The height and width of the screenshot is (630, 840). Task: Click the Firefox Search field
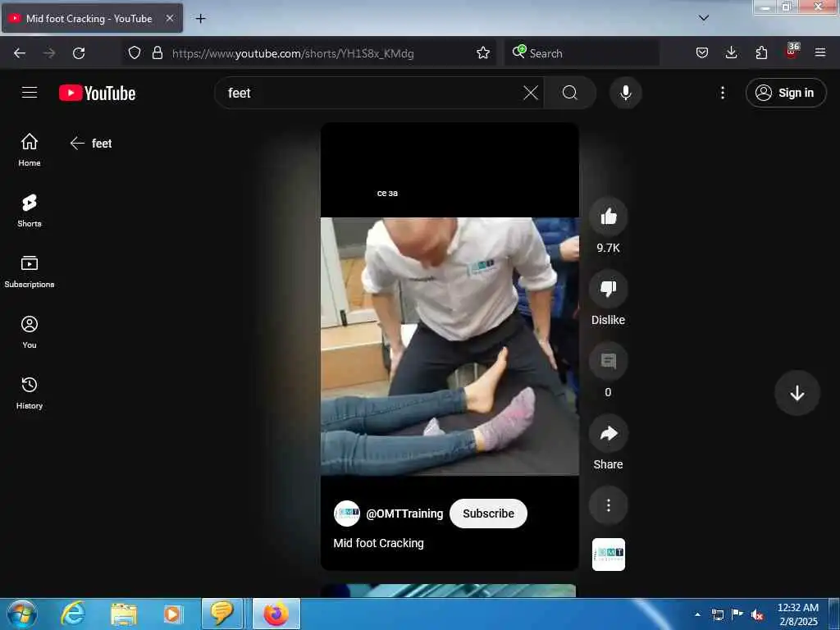pyautogui.click(x=582, y=53)
